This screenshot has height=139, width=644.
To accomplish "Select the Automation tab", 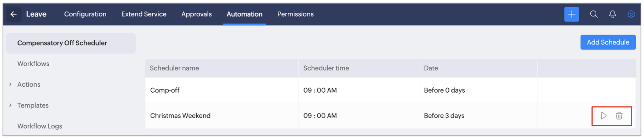I will (x=244, y=14).
